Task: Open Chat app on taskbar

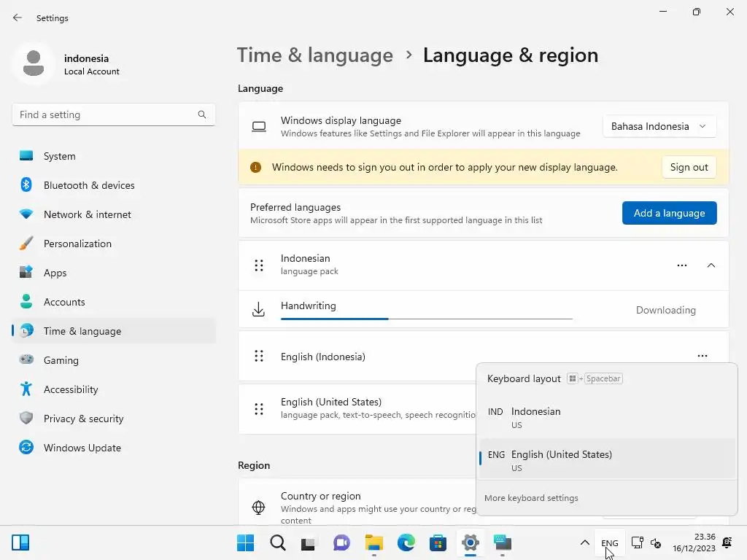Action: (341, 542)
